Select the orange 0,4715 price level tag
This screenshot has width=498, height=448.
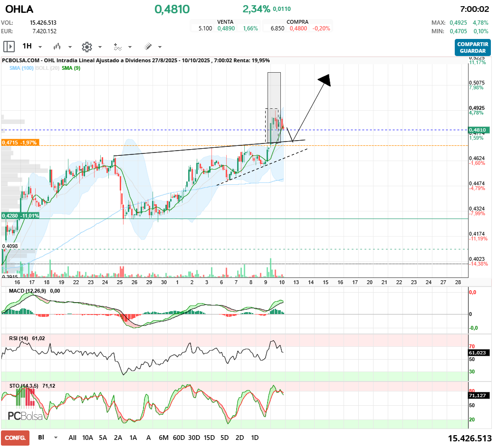tap(20, 143)
